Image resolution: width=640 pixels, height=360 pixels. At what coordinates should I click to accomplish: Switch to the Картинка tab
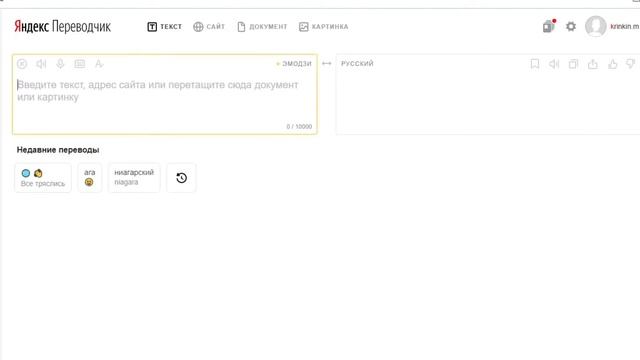click(x=324, y=27)
